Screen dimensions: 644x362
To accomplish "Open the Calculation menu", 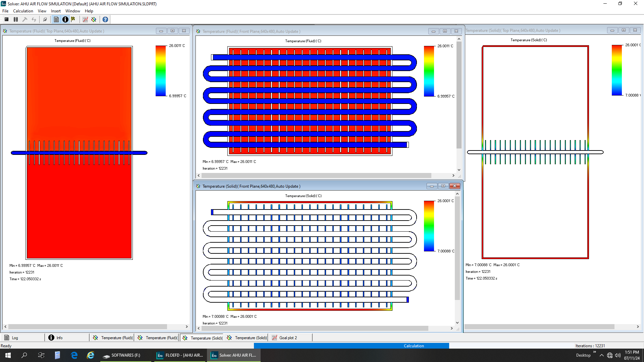I will [23, 11].
